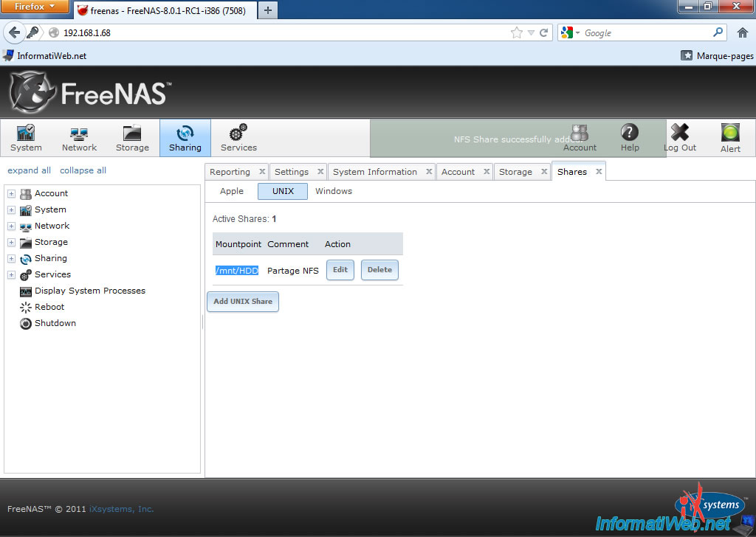The image size is (756, 537).
Task: Close the Shares tab
Action: [599, 171]
